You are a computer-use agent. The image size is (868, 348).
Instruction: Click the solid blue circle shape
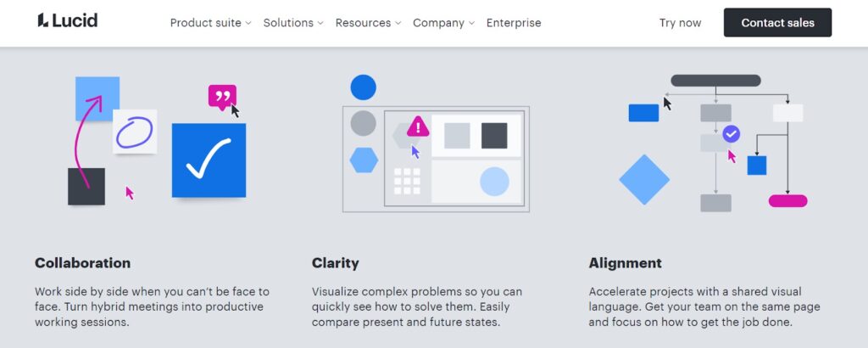click(x=363, y=87)
